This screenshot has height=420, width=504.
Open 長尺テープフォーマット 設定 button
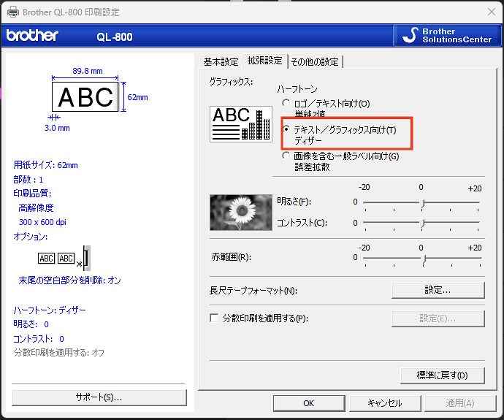(x=438, y=290)
